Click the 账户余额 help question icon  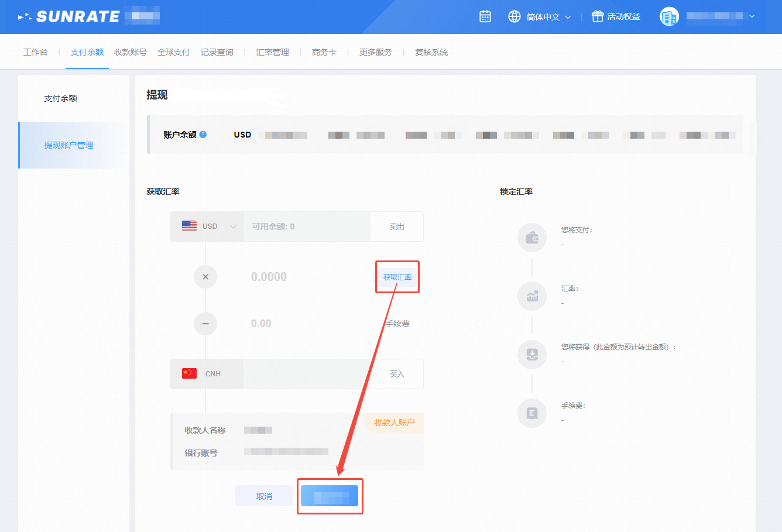203,134
